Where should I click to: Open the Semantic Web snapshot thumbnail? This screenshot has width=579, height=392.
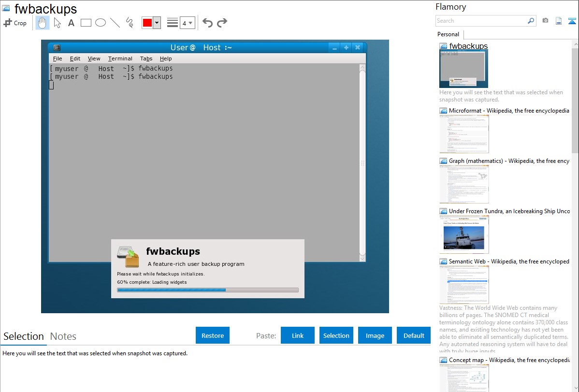[464, 285]
